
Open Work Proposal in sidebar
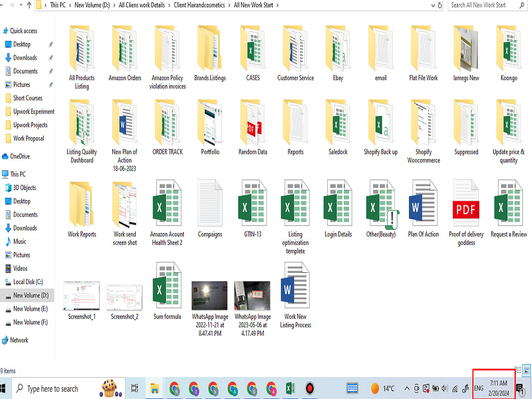[29, 138]
